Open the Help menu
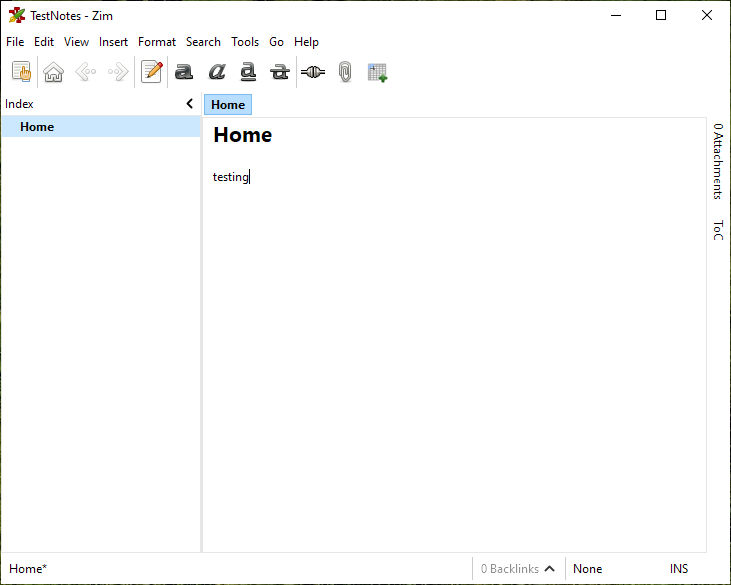Screen dimensions: 731x585 coord(306,42)
